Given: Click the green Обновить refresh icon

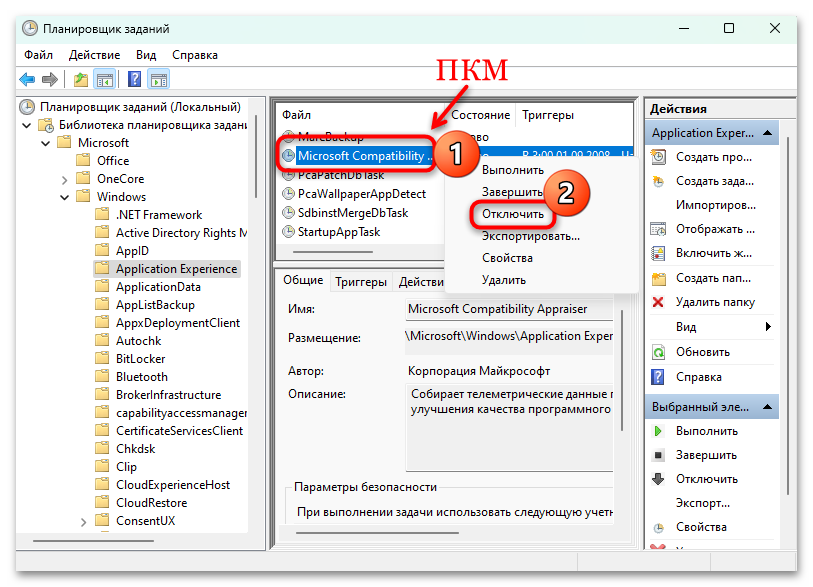Looking at the screenshot, I should point(658,352).
